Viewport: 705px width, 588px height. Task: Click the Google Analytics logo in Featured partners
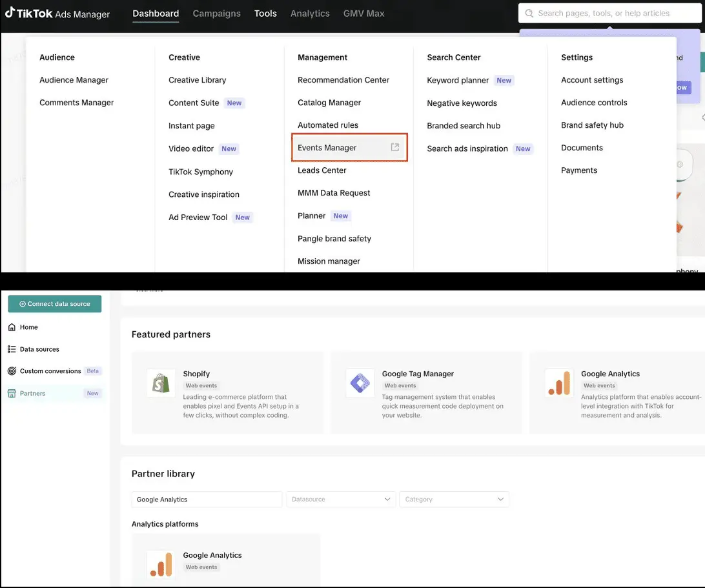559,383
